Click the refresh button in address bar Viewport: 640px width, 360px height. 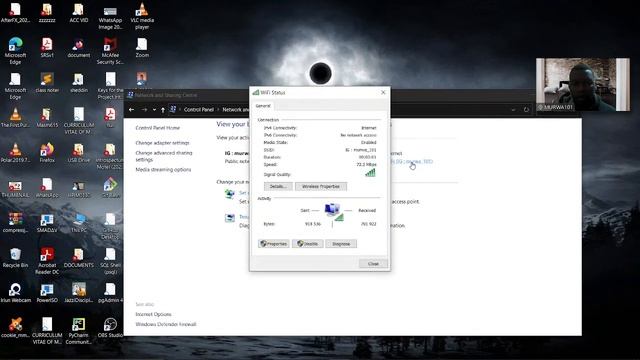point(526,109)
